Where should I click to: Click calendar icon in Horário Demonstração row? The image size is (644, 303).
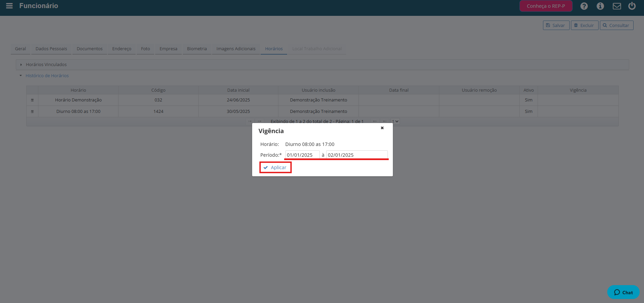point(32,100)
